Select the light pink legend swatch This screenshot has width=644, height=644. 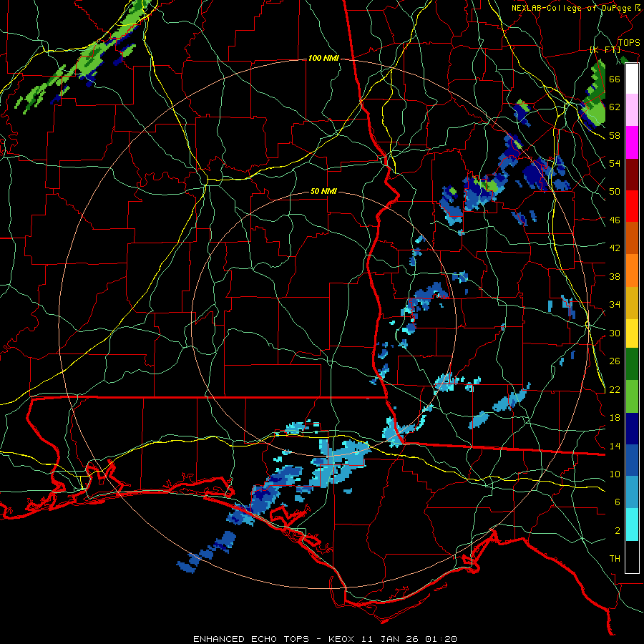(x=632, y=109)
